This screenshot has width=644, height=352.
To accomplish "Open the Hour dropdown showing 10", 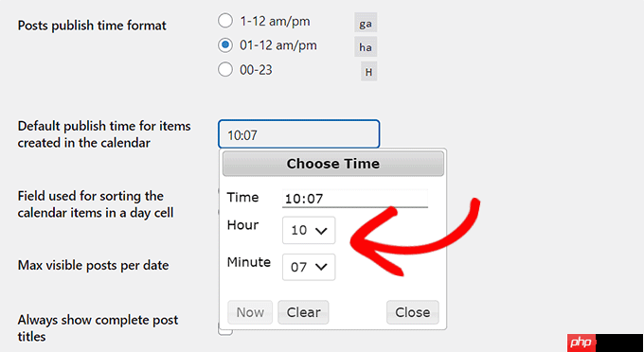I will click(309, 230).
